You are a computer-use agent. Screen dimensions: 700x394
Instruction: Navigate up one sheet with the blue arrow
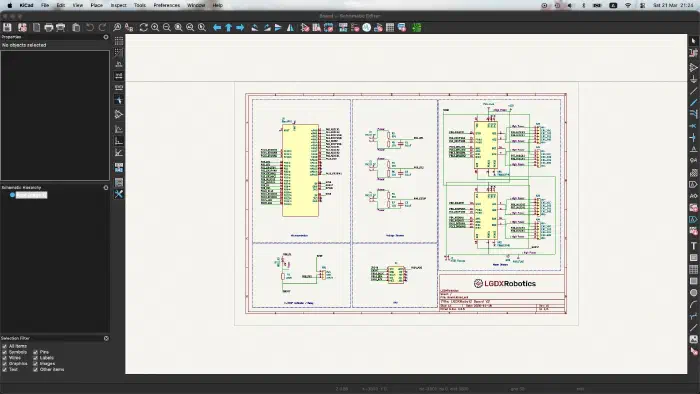(x=229, y=28)
